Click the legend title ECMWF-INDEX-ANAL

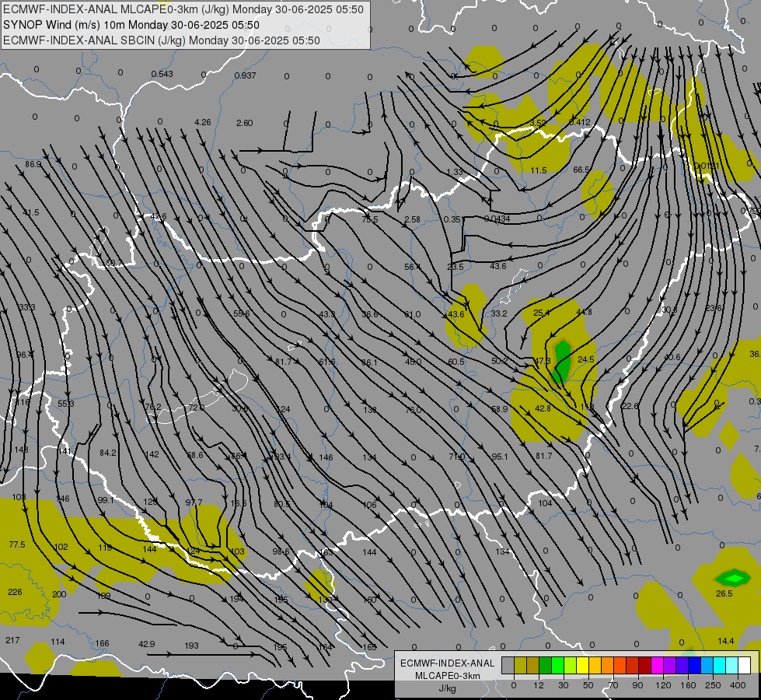click(x=447, y=663)
